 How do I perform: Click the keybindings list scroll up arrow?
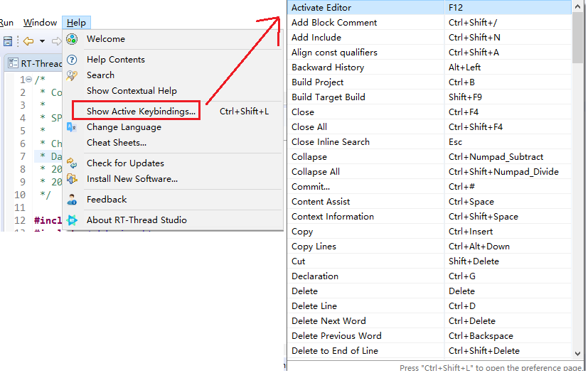(577, 6)
